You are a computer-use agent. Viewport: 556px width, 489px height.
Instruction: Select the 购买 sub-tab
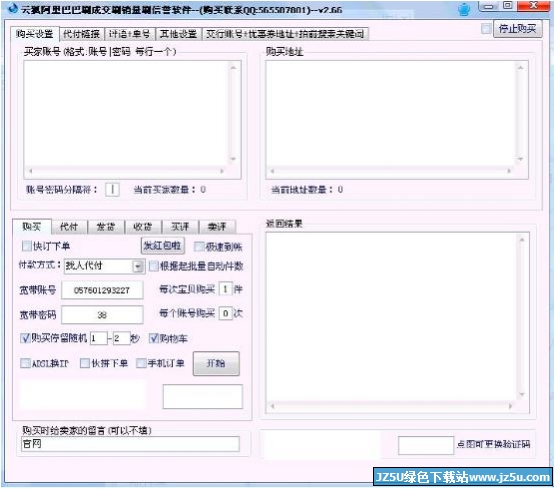(x=32, y=226)
